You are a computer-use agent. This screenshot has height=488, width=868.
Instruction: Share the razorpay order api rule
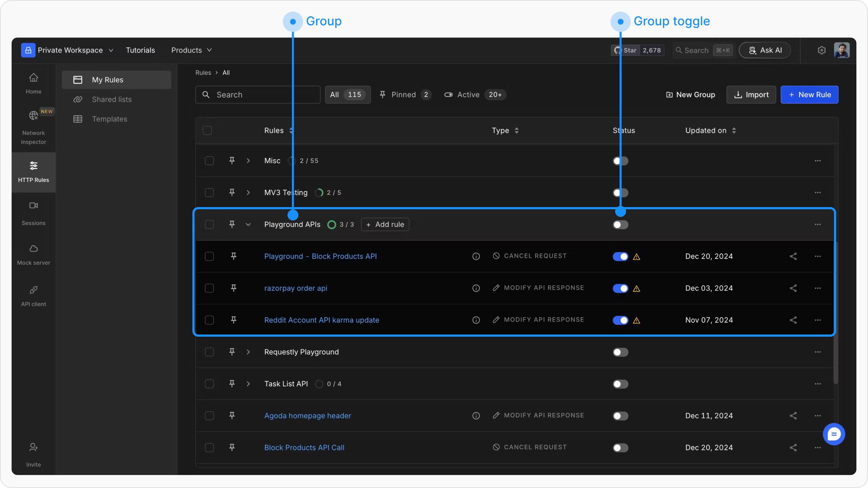pyautogui.click(x=793, y=288)
